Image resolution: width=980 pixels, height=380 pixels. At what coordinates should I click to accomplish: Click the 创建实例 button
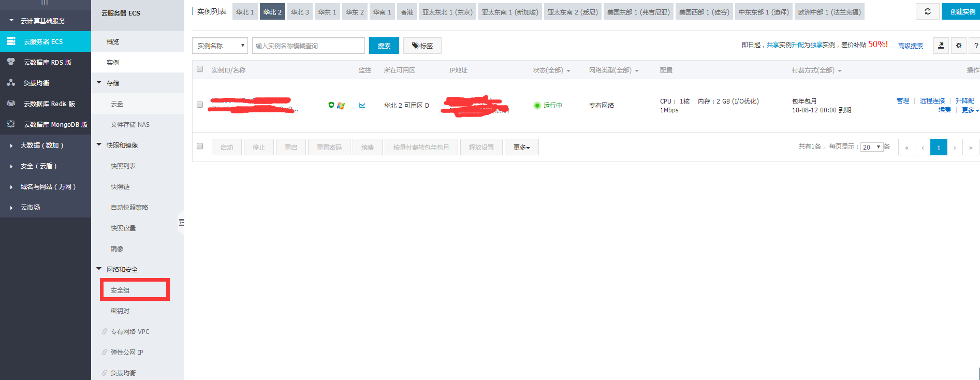(x=962, y=11)
